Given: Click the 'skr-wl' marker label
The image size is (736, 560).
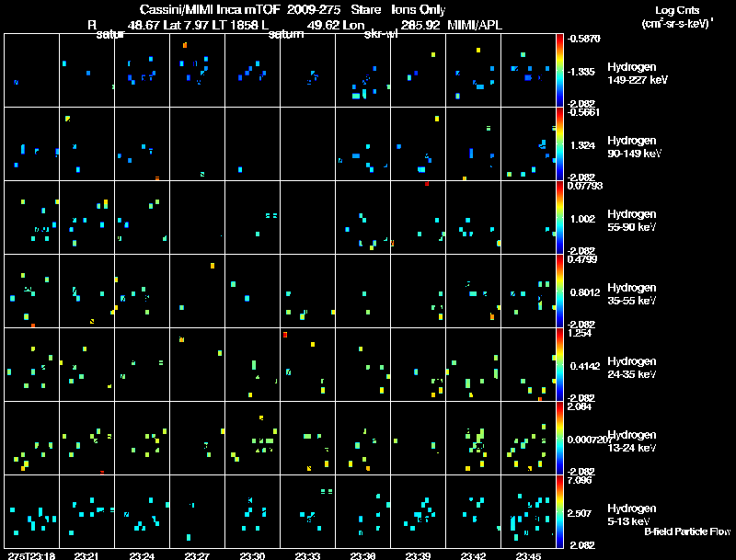Looking at the screenshot, I should click(381, 34).
